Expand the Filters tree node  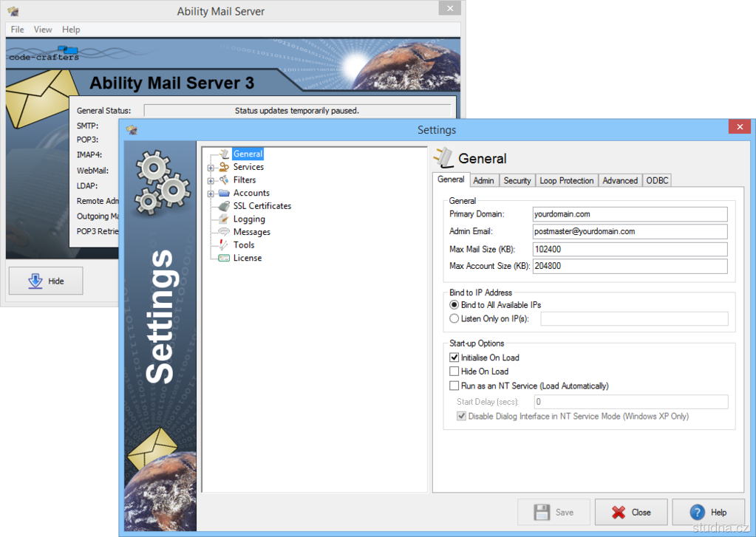coord(211,181)
